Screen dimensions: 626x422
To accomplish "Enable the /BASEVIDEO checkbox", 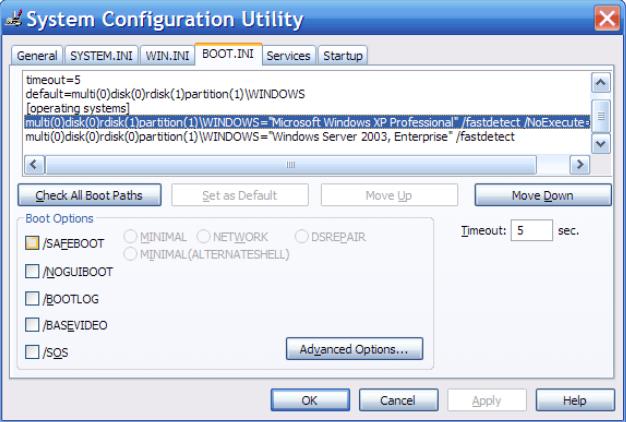I will pos(32,325).
